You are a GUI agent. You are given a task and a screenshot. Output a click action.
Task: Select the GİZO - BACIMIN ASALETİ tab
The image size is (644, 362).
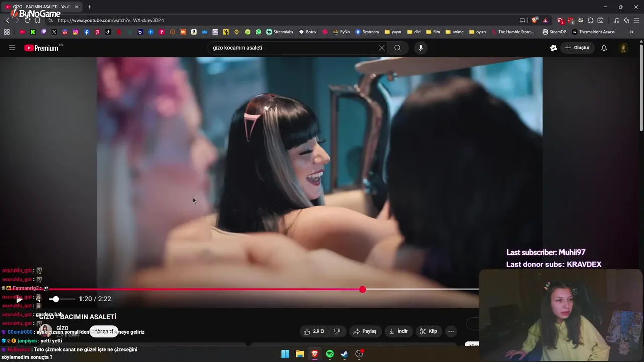[41, 7]
